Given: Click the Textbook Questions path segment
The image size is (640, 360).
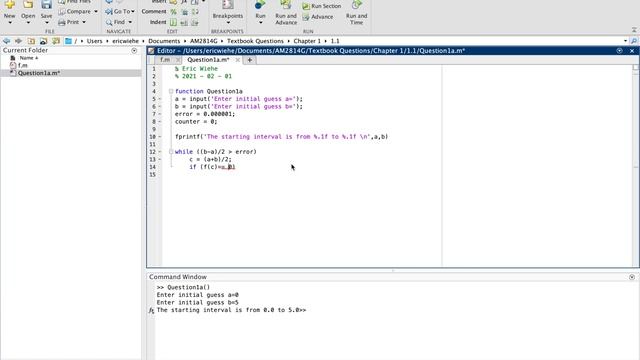Looking at the screenshot, I should (255, 41).
